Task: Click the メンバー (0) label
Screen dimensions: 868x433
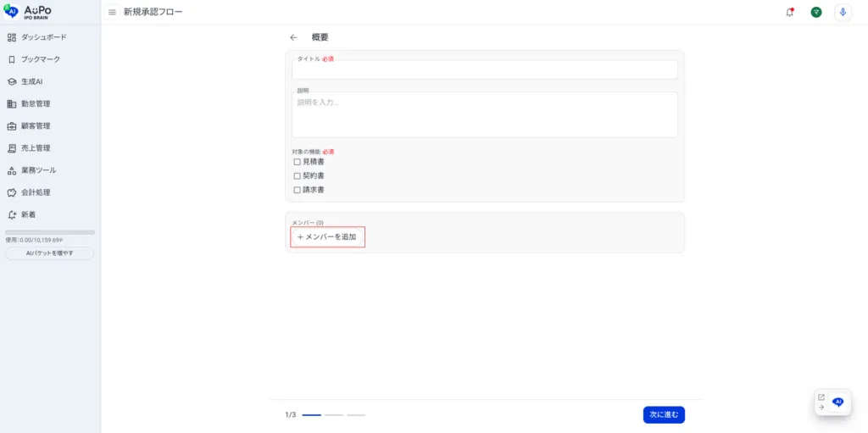Action: (x=308, y=223)
